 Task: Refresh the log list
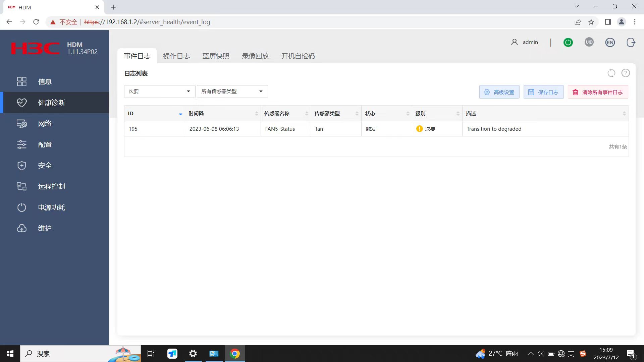[611, 73]
